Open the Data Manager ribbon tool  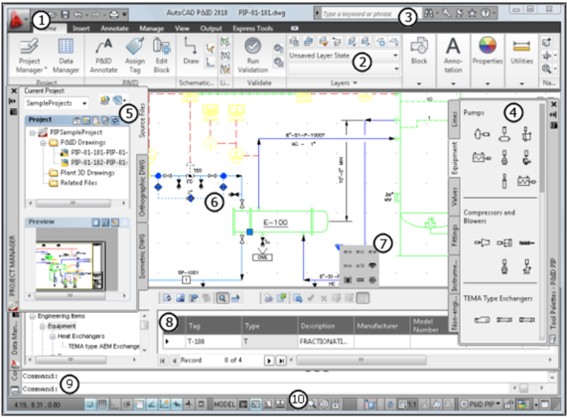66,56
